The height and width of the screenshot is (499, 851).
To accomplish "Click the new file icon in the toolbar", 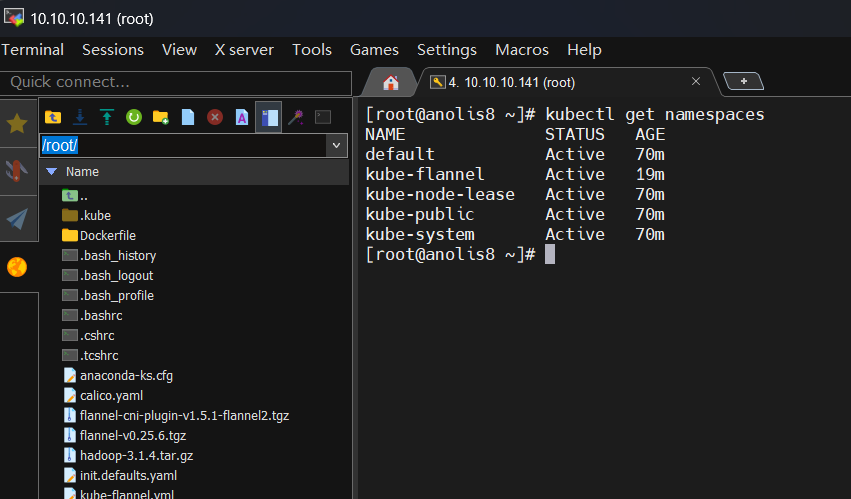I will (188, 117).
